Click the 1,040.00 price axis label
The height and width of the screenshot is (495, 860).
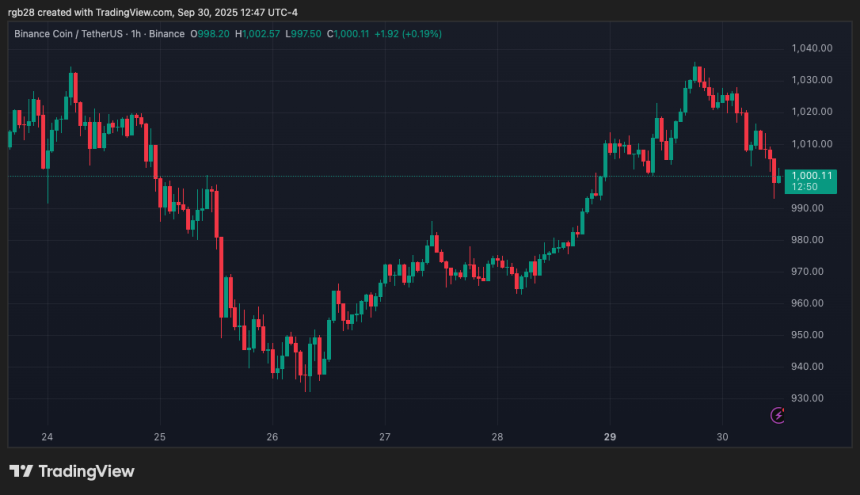coord(811,48)
